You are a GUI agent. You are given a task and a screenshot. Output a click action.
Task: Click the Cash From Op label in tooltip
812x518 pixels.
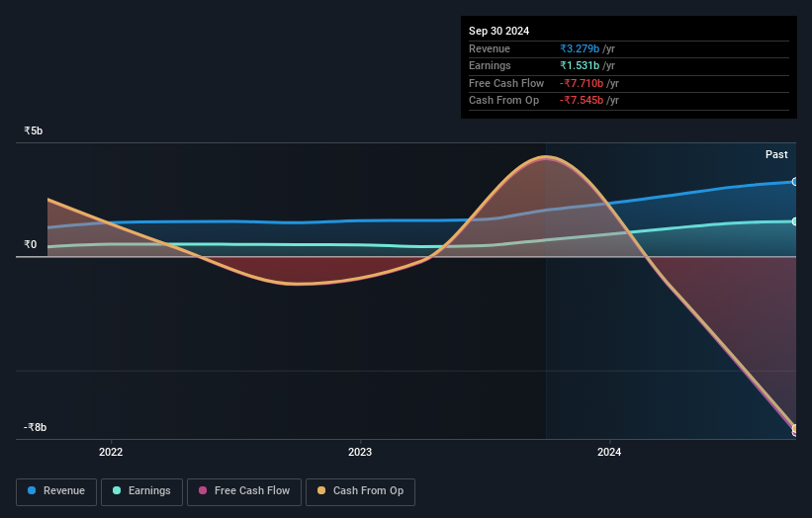click(503, 101)
